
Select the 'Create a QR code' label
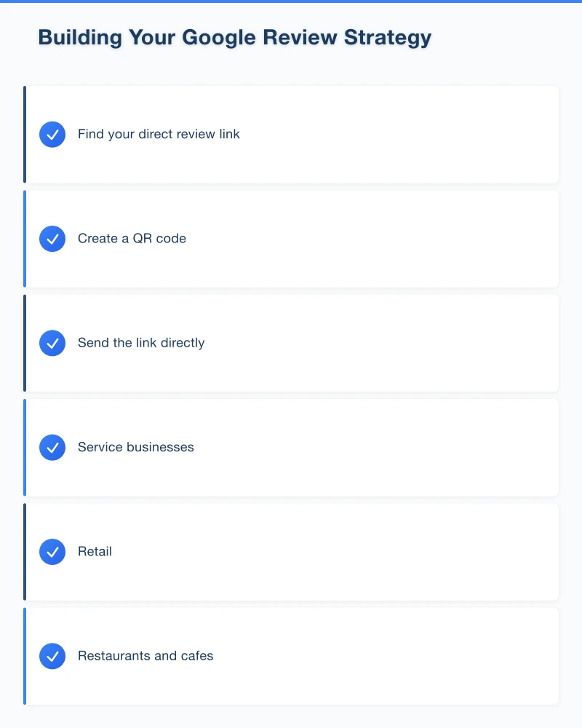(x=132, y=239)
